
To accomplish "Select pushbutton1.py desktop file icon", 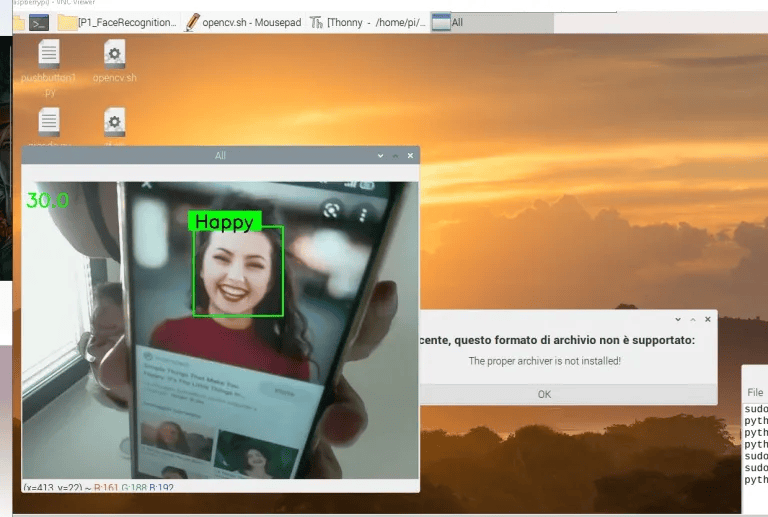I will pos(48,68).
